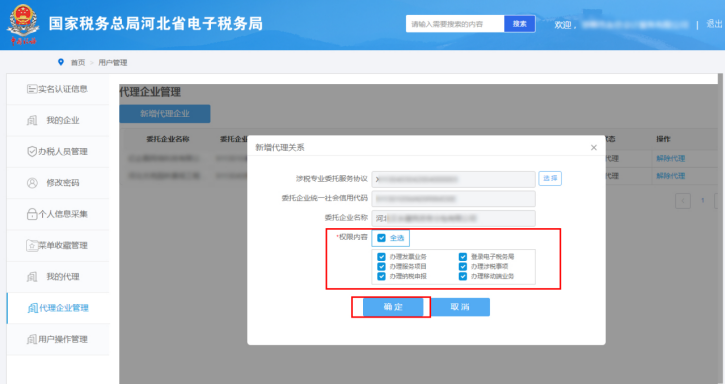Click second row 解除代理 link
The height and width of the screenshot is (385, 725).
coord(670,176)
